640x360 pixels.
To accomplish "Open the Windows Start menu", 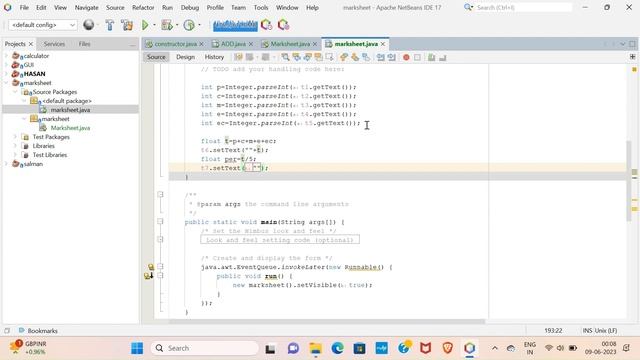I will coord(137,348).
